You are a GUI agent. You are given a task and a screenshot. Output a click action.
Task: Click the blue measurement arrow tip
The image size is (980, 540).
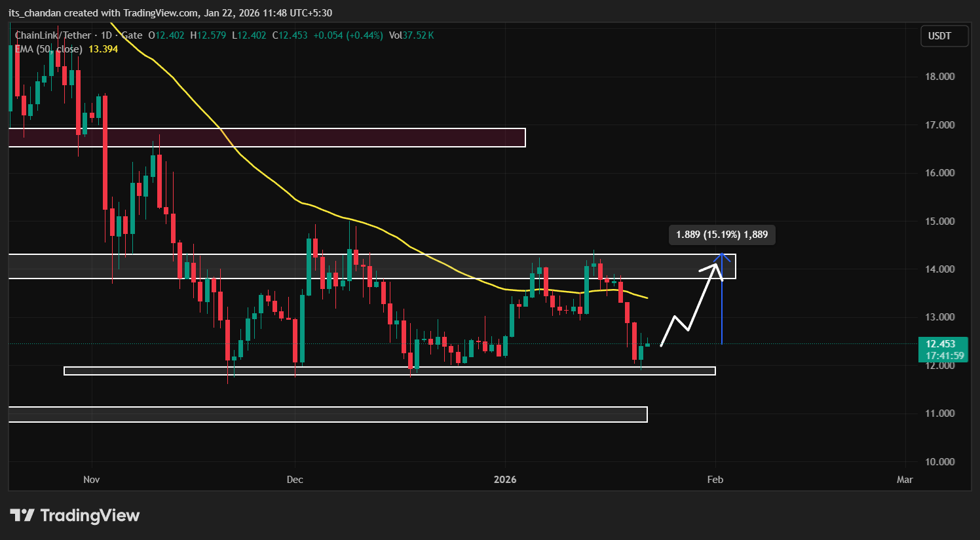pos(722,255)
